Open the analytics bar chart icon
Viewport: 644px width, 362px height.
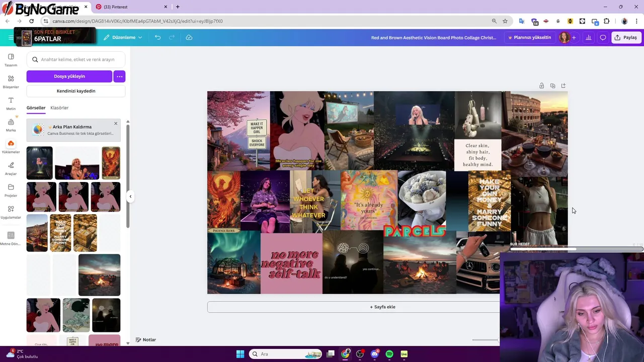click(x=588, y=37)
